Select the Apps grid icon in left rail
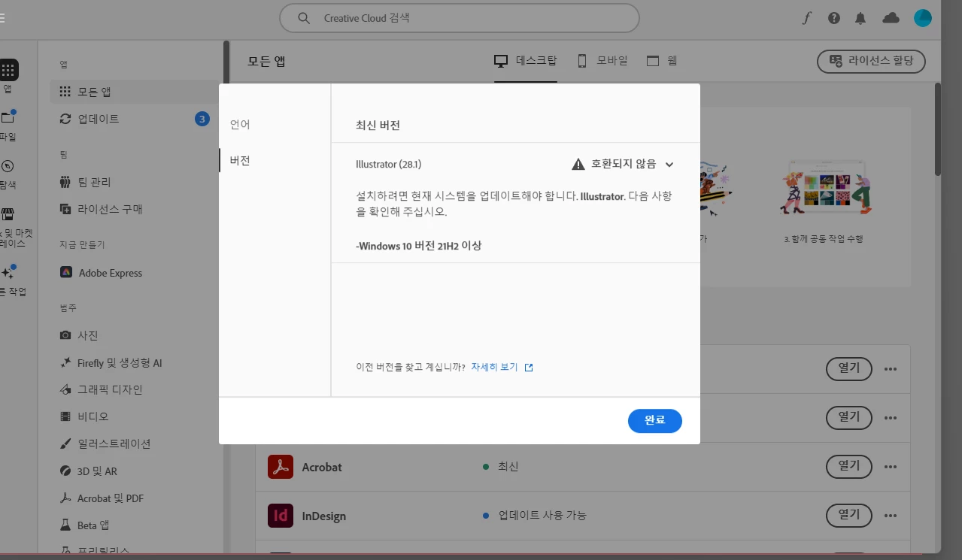 (x=8, y=70)
